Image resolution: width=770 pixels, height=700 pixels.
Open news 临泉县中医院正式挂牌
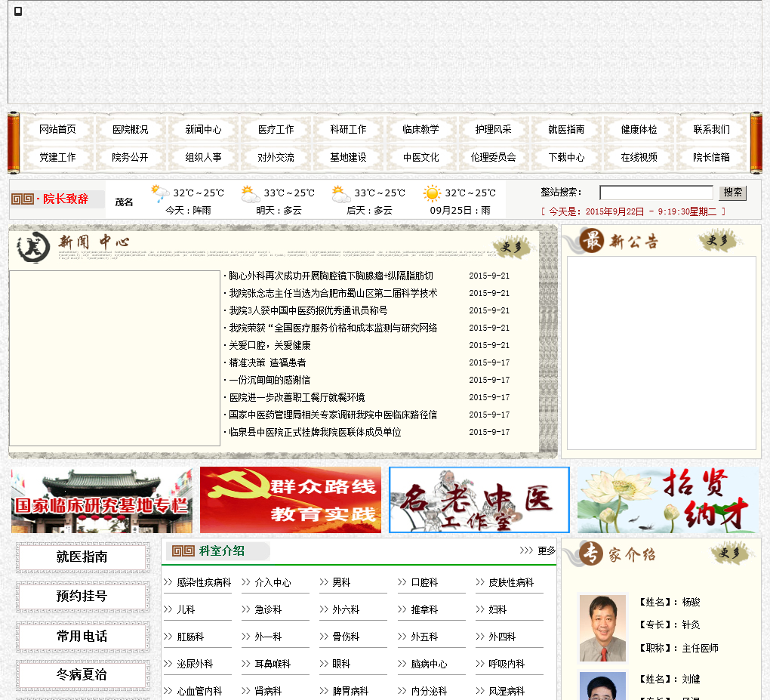pos(315,432)
